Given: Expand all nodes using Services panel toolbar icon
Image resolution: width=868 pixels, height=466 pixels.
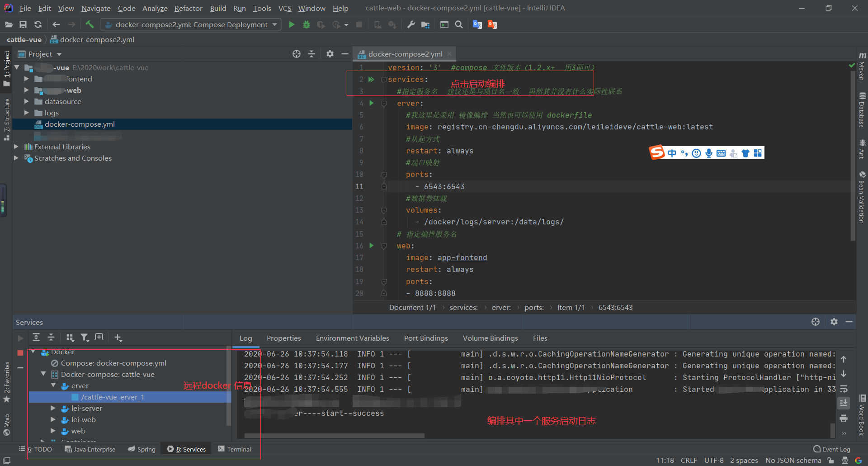Looking at the screenshot, I should [x=36, y=338].
